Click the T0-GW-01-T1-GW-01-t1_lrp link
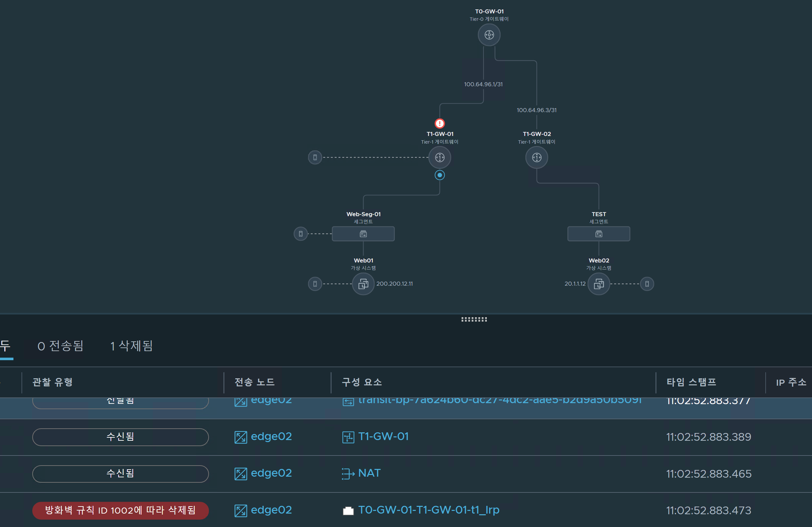 click(429, 510)
